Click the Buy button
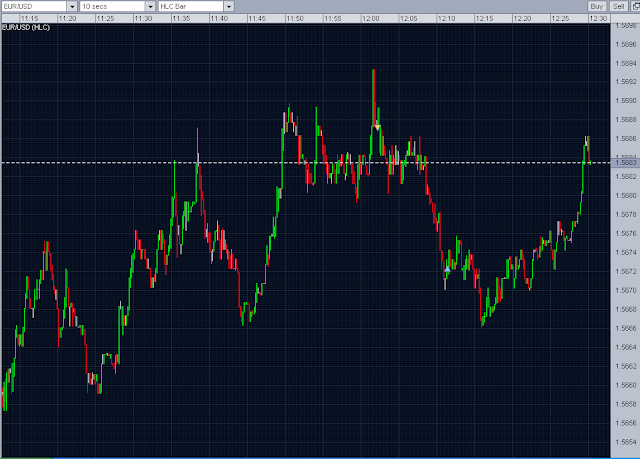 click(596, 7)
